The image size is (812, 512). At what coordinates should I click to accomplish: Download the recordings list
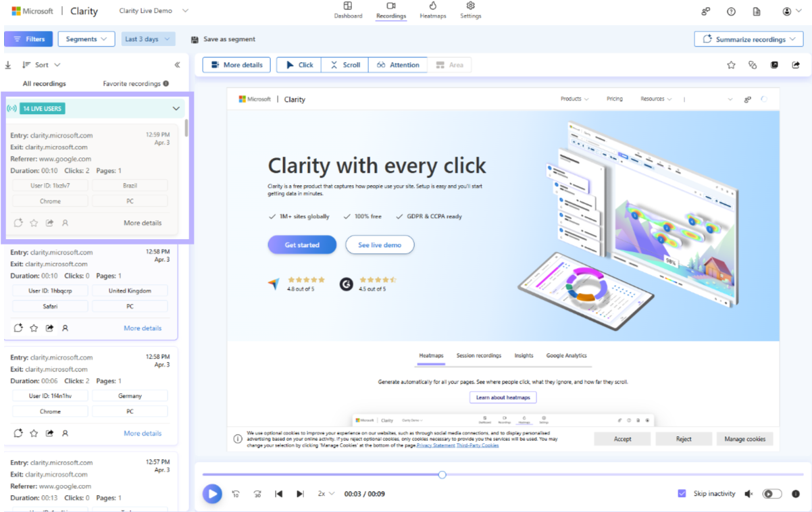coord(8,65)
